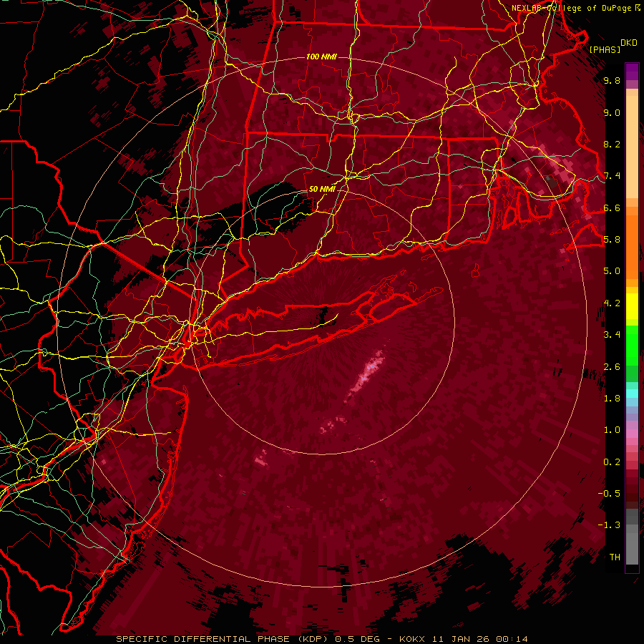Pick the purple swatch atop the color bar
The width and height of the screenshot is (644, 644).
tap(632, 72)
